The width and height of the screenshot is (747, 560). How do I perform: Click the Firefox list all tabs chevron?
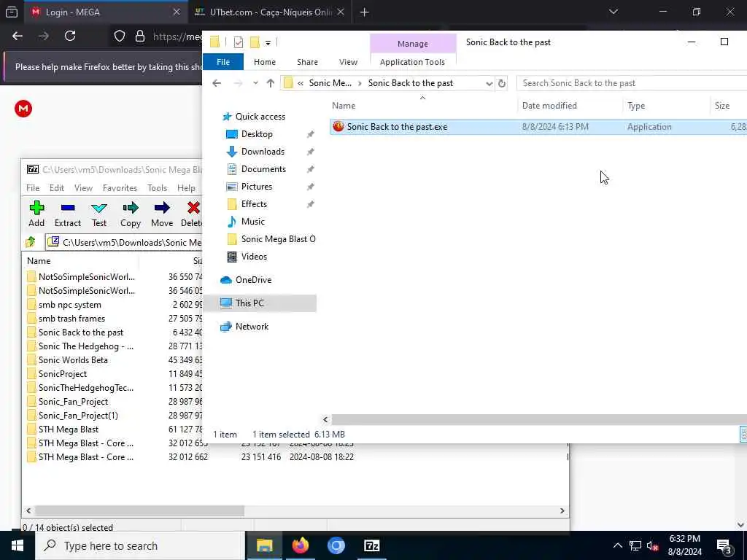pos(614,12)
